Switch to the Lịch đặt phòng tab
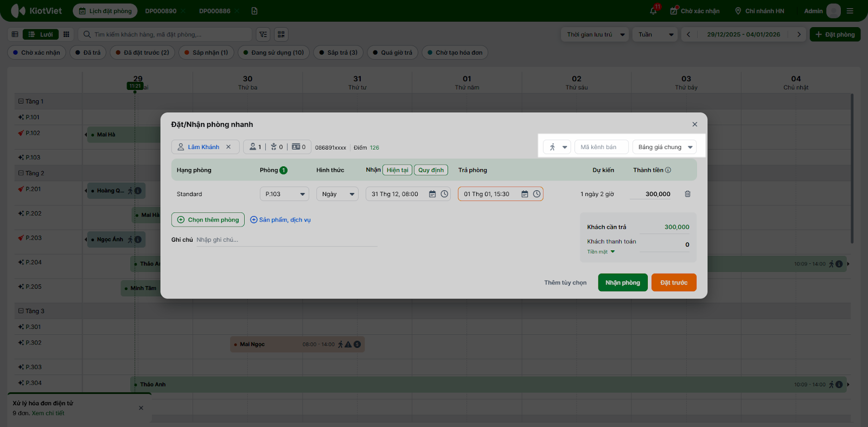This screenshot has height=427, width=868. point(105,11)
